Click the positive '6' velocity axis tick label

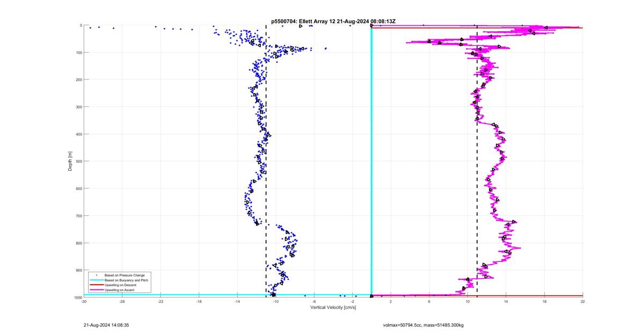(x=429, y=301)
